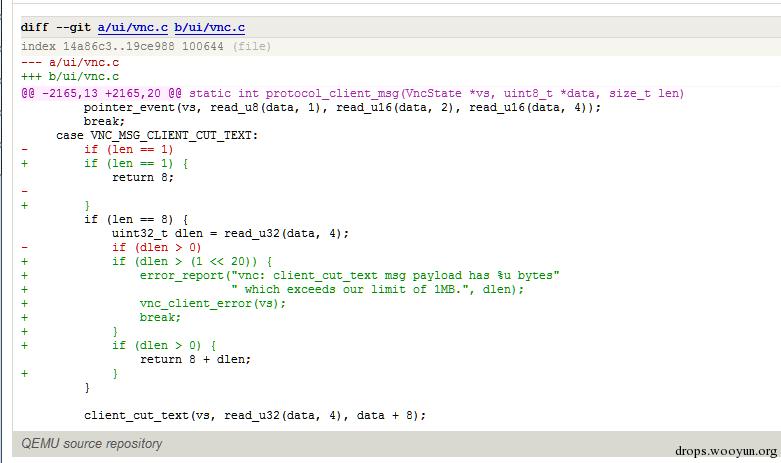Click the '--- a/ui/vnc.c' line
This screenshot has height=463, width=781.
(x=70, y=63)
